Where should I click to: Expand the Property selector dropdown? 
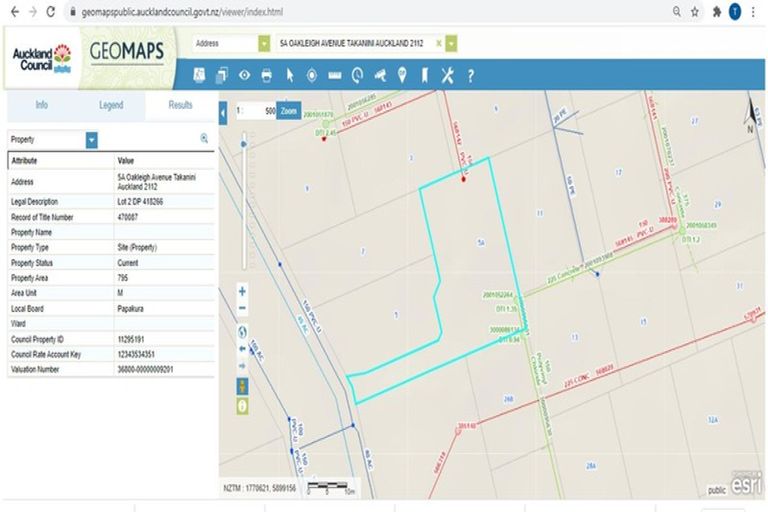(x=92, y=140)
